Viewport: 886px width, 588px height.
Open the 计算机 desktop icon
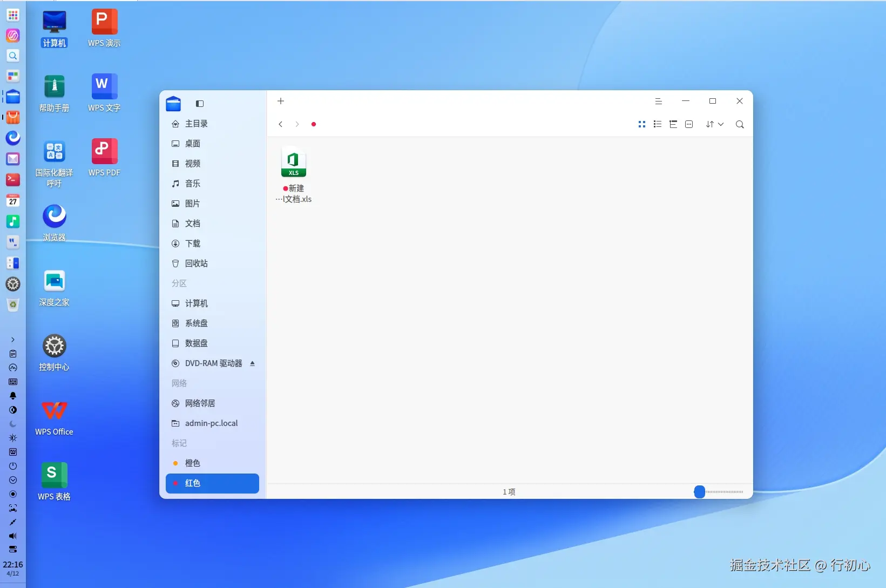pos(55,28)
